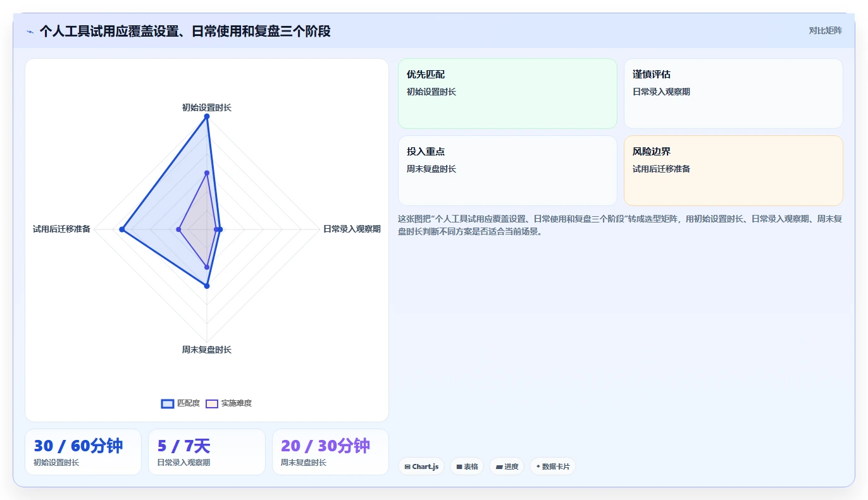Select the 数据卡片 tag chip

click(552, 466)
